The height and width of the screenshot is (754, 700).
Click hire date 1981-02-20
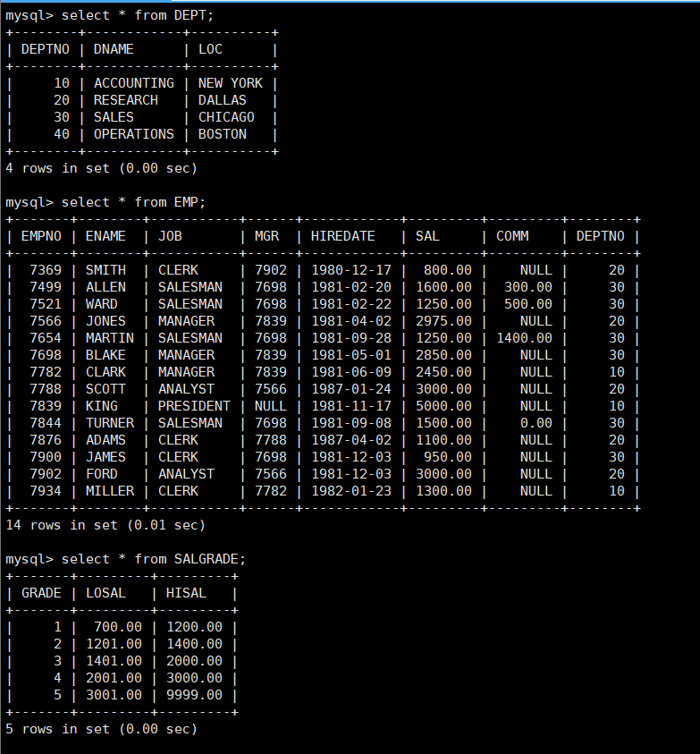tap(351, 287)
